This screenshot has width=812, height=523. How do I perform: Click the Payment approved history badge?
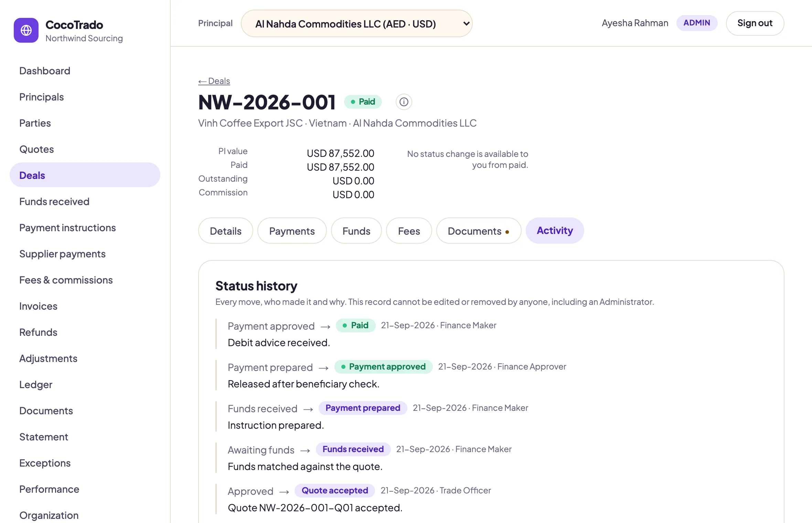pos(383,367)
